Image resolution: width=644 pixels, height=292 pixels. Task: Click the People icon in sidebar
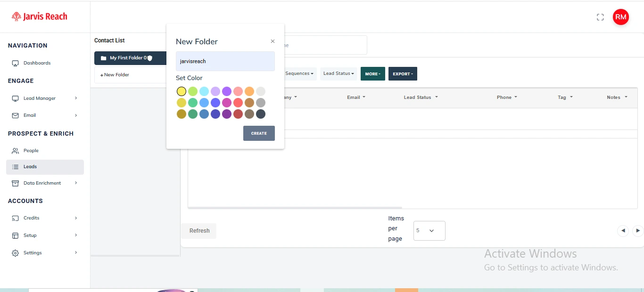[15, 151]
